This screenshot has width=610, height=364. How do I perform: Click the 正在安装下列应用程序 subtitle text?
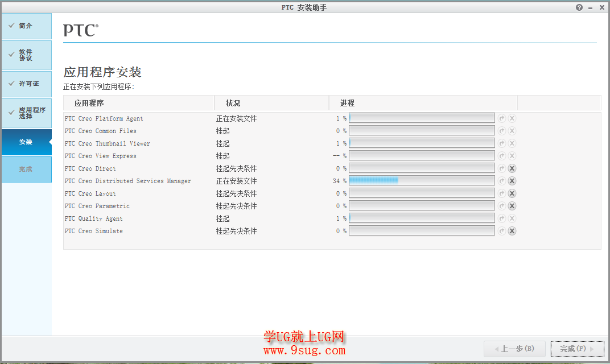click(x=98, y=86)
